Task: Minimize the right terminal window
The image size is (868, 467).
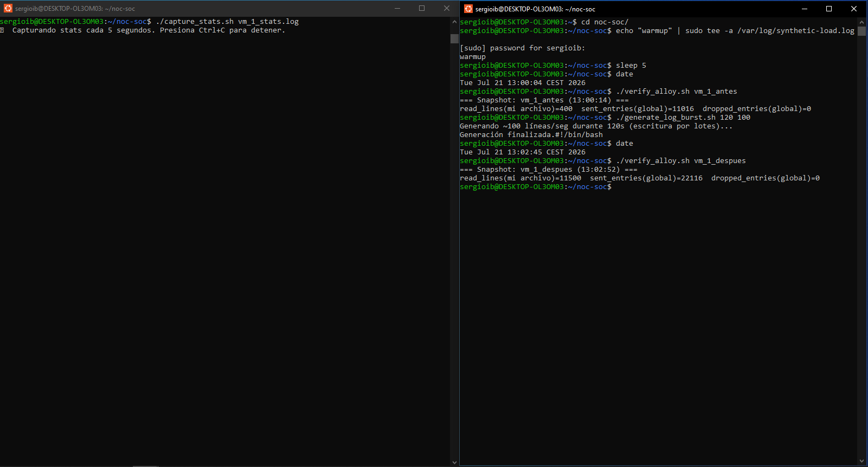Action: (x=805, y=9)
